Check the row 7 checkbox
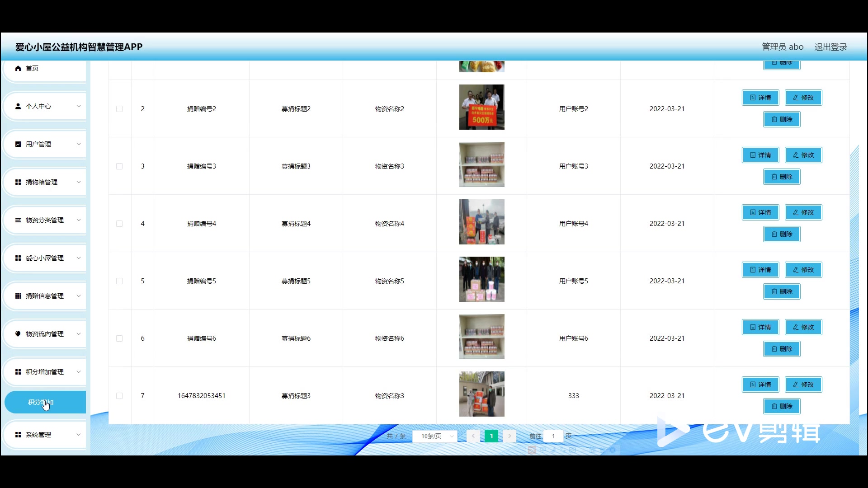Image resolution: width=868 pixels, height=488 pixels. click(119, 396)
